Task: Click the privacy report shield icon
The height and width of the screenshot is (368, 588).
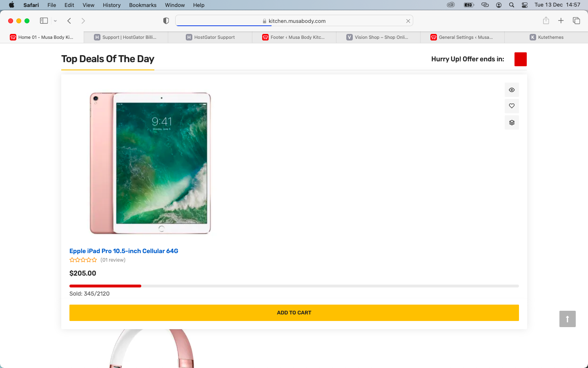Action: (166, 21)
